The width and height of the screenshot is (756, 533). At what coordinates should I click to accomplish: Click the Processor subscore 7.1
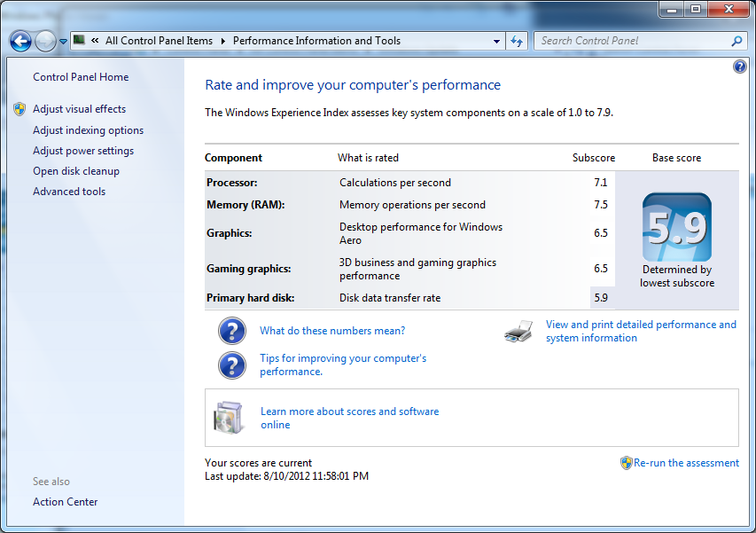[601, 183]
